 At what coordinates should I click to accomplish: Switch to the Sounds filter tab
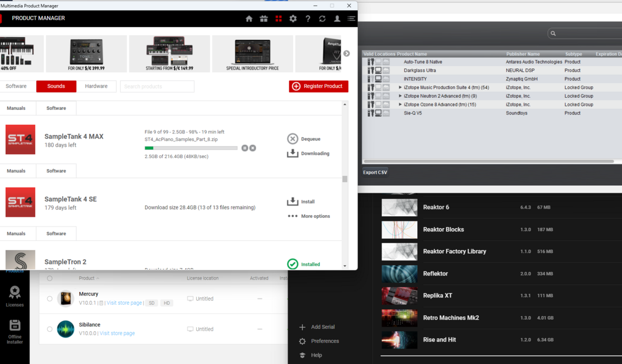pos(56,86)
